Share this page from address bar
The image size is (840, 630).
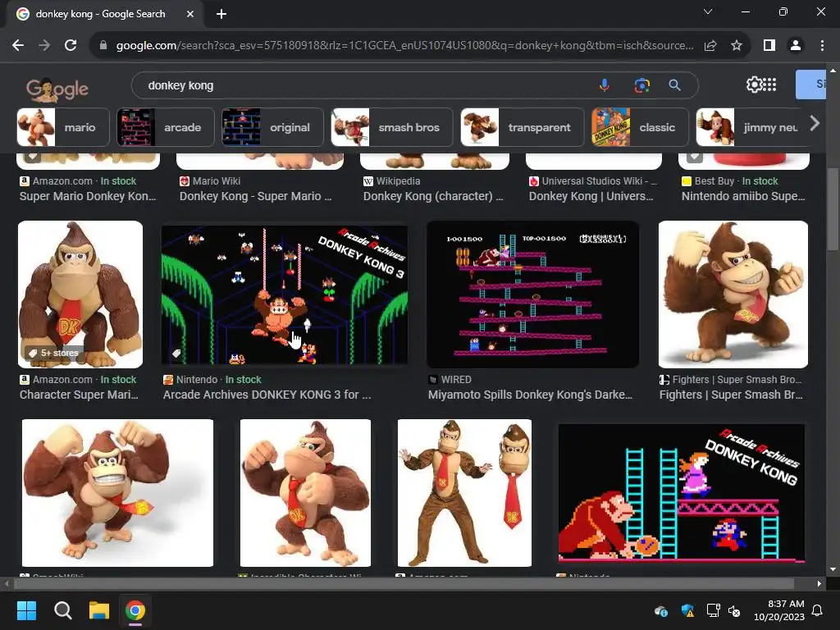coord(710,46)
